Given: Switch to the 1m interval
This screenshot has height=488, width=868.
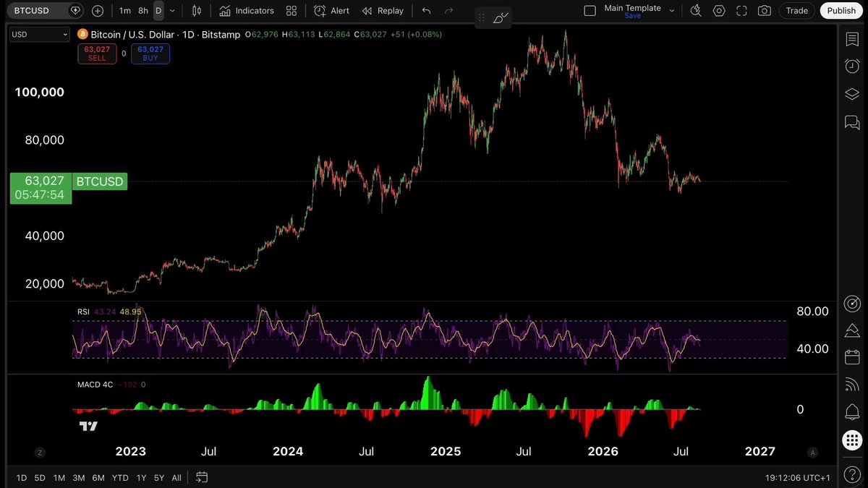Looking at the screenshot, I should tap(125, 11).
